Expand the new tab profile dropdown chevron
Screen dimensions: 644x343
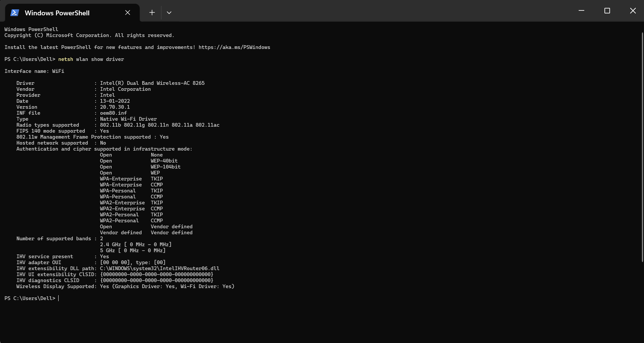tap(169, 13)
